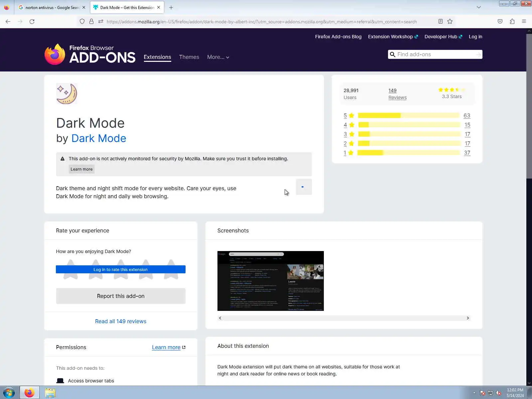532x399 pixels.
Task: Open the Developer Hub link
Action: pos(443,37)
